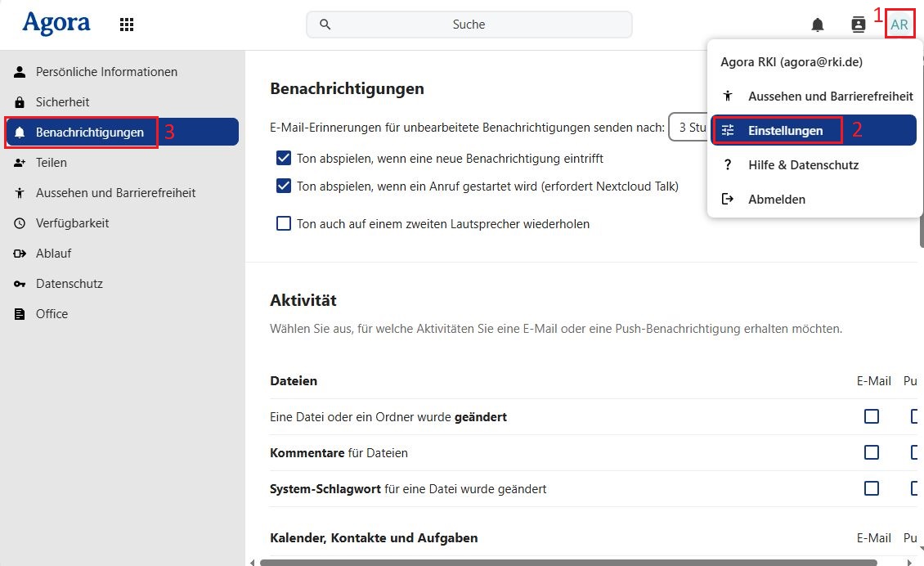Click the horizontal scrollbar at the bottom
The height and width of the screenshot is (566, 924).
pyautogui.click(x=567, y=562)
